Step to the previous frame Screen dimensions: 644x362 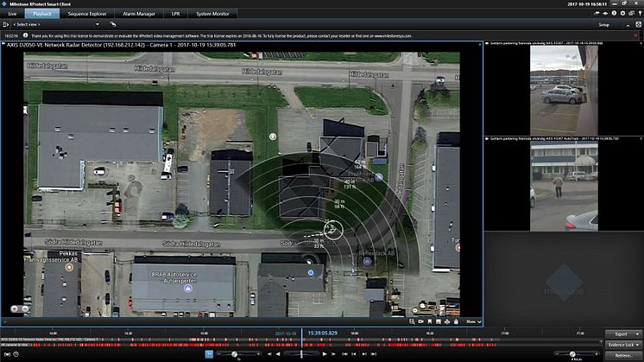(x=269, y=353)
